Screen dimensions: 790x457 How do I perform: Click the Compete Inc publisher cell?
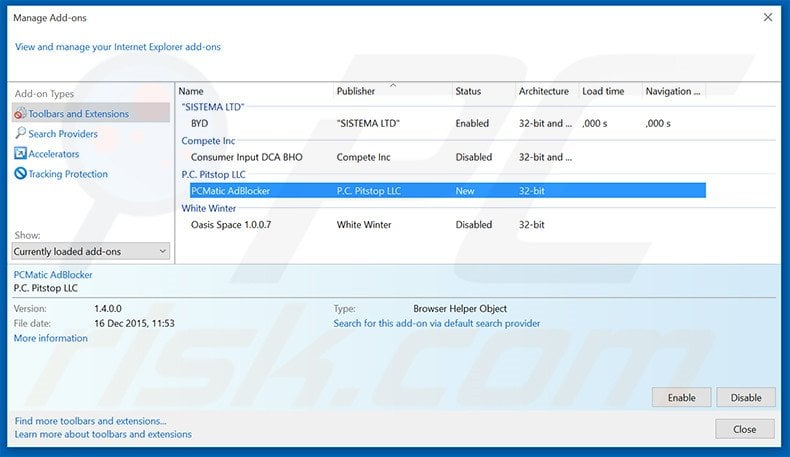(x=363, y=157)
